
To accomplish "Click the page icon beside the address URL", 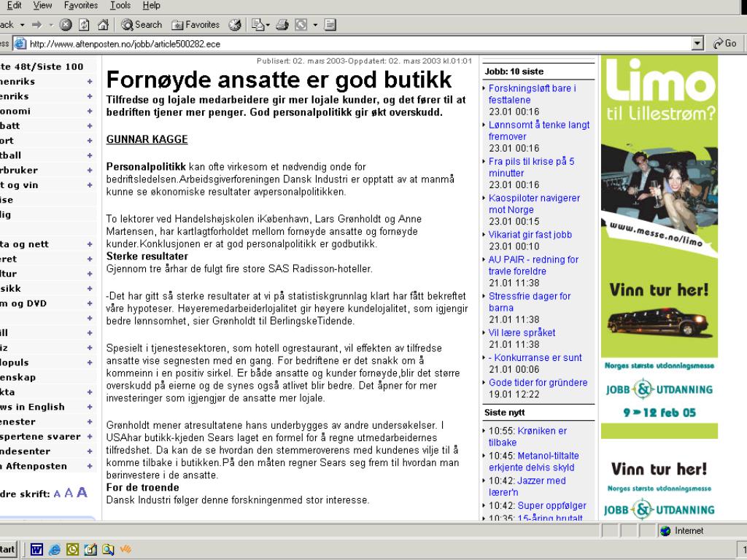I will (20, 44).
